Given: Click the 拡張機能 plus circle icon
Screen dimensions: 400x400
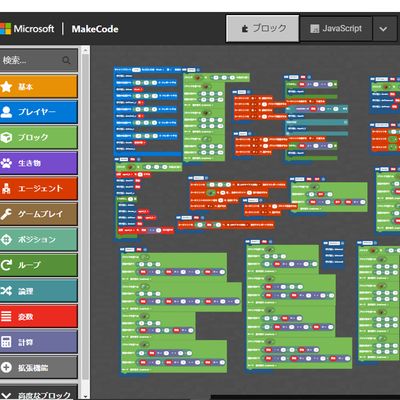Looking at the screenshot, I should click(6, 367).
